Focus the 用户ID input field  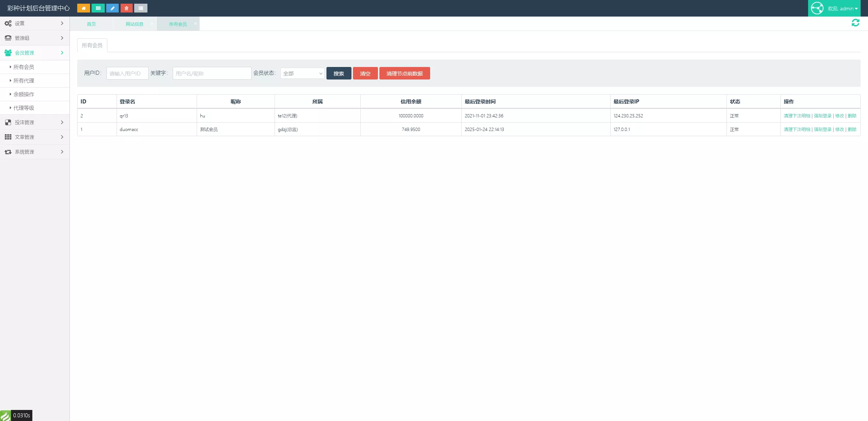tap(127, 74)
